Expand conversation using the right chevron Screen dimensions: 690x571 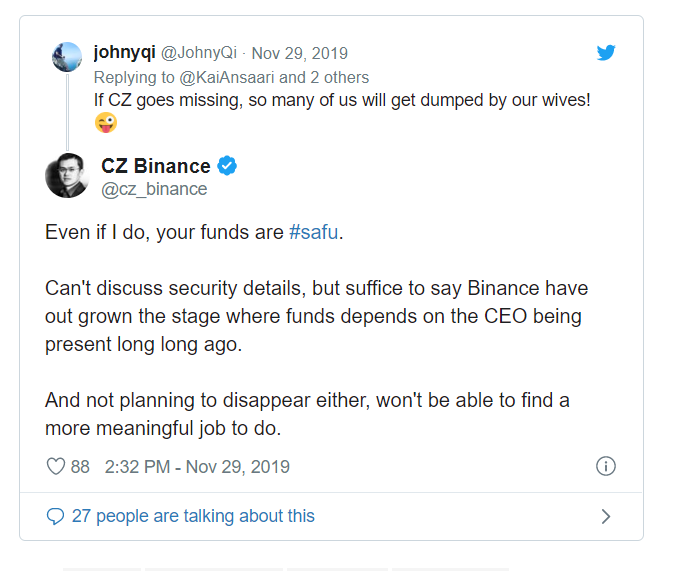605,516
